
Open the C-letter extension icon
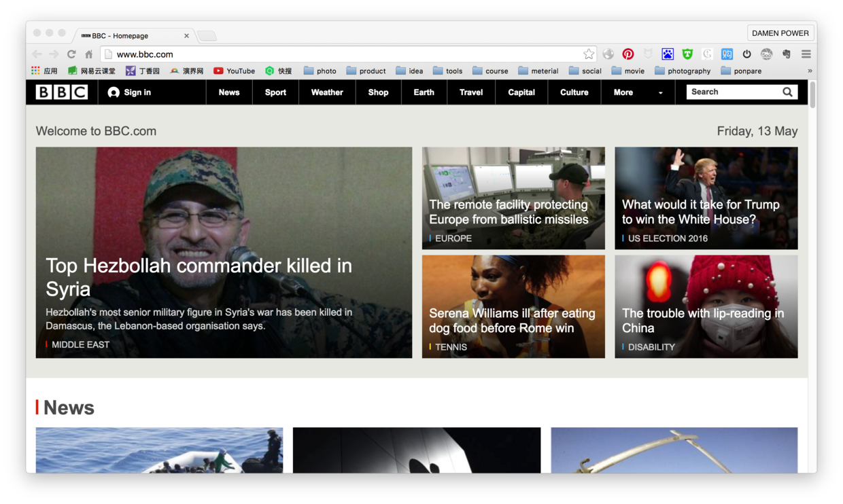(707, 54)
